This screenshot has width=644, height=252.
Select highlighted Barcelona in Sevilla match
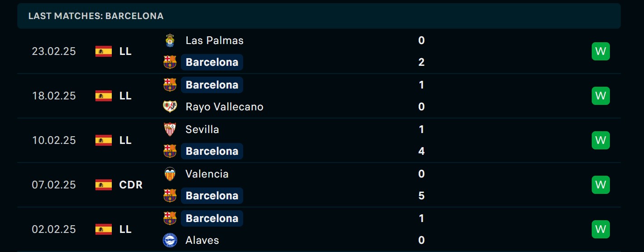(x=212, y=151)
